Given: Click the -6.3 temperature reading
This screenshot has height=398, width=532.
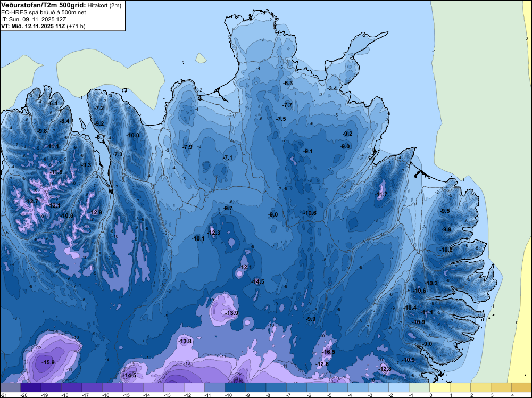Looking at the screenshot, I should (x=288, y=83).
